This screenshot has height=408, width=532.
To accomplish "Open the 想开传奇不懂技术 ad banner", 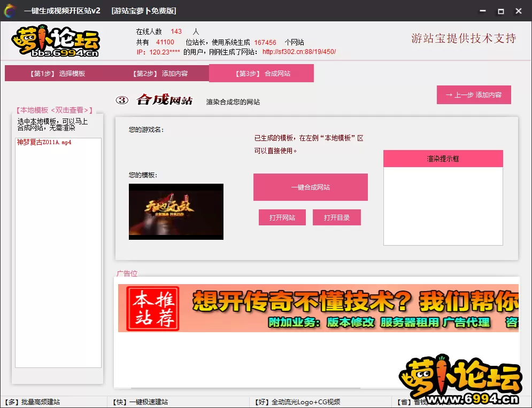I will pos(318,308).
